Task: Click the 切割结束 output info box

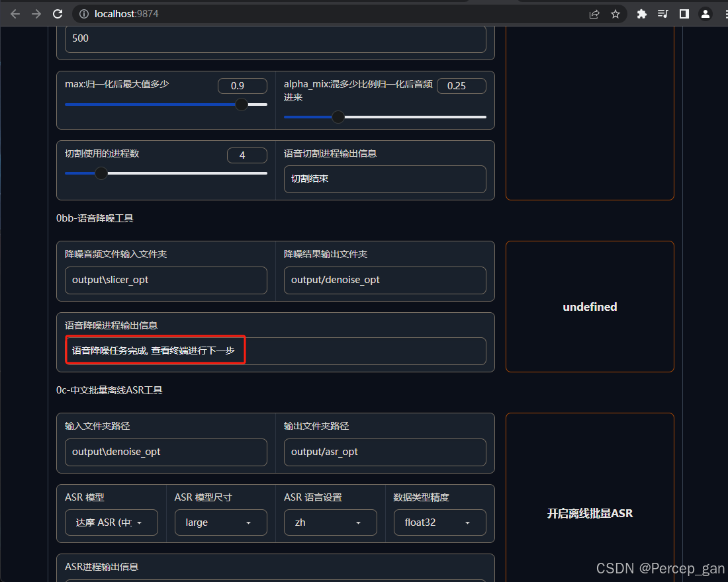Action: pyautogui.click(x=385, y=179)
